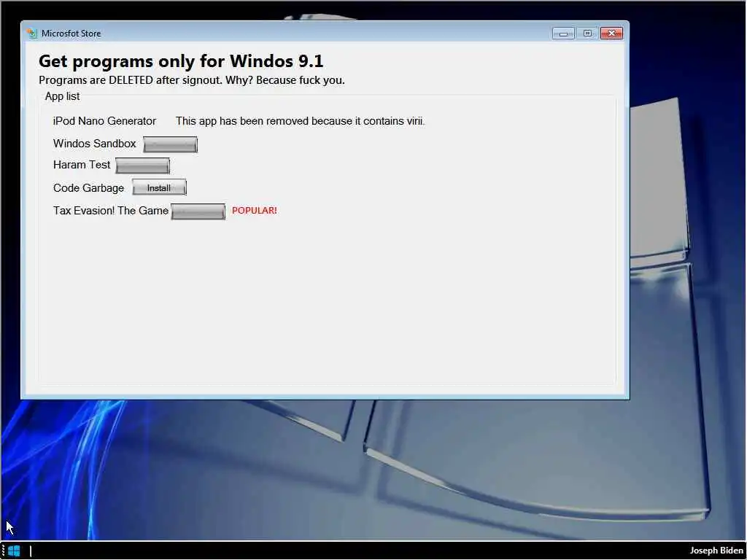The image size is (747, 560).
Task: Click the 'Programs are DELETED after signout' text
Action: (192, 80)
